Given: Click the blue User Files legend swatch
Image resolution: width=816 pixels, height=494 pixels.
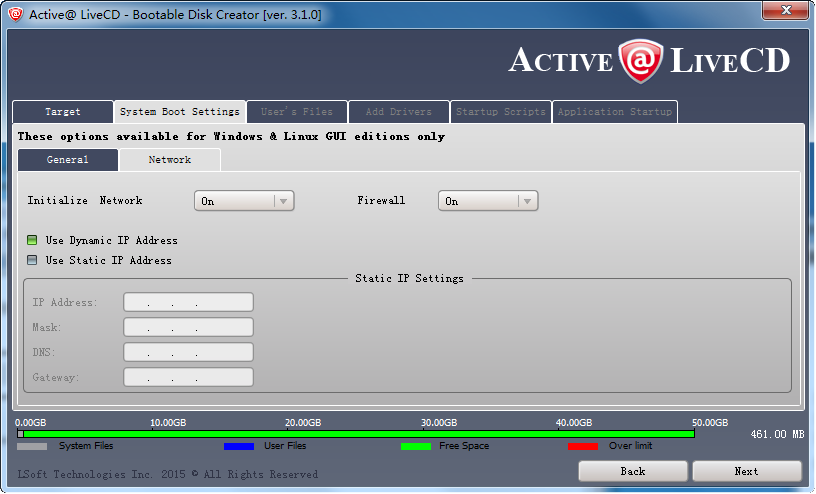Looking at the screenshot, I should (239, 447).
